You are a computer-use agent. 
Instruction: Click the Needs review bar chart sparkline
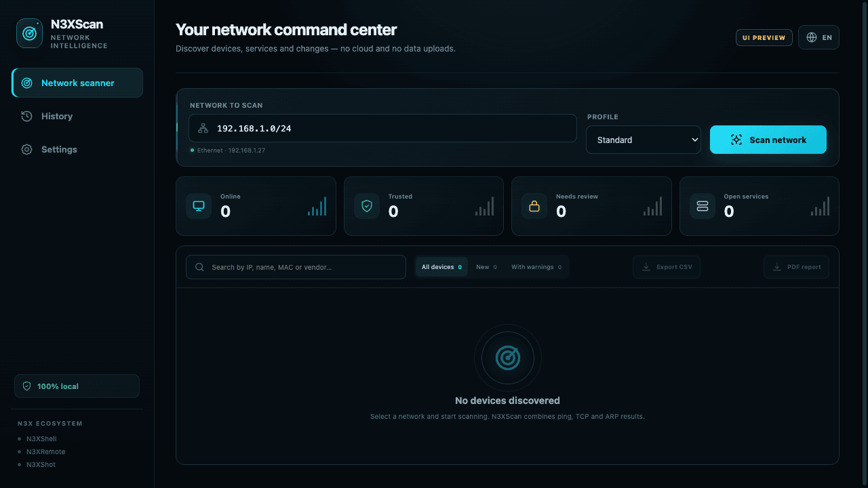(x=652, y=206)
